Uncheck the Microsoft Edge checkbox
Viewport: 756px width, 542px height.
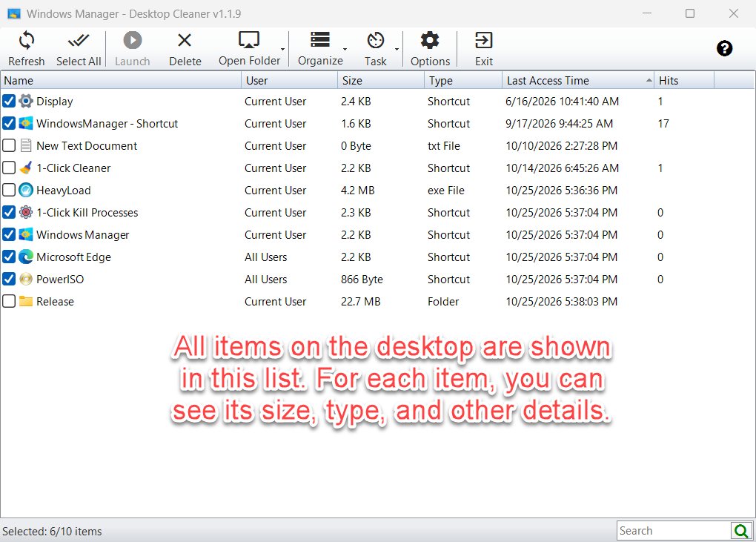click(x=9, y=257)
